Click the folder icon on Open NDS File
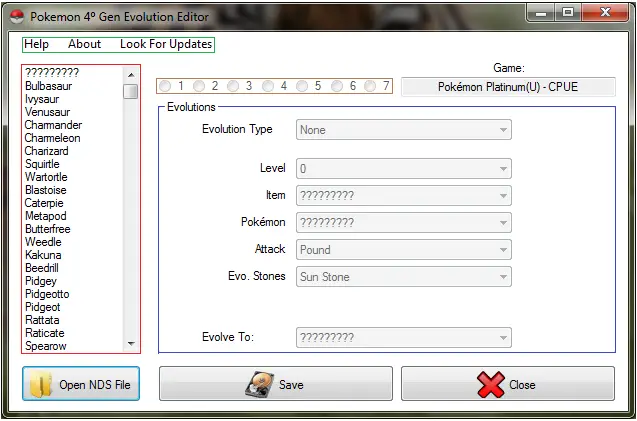Screen dimensions: 637x421 pos(41,384)
